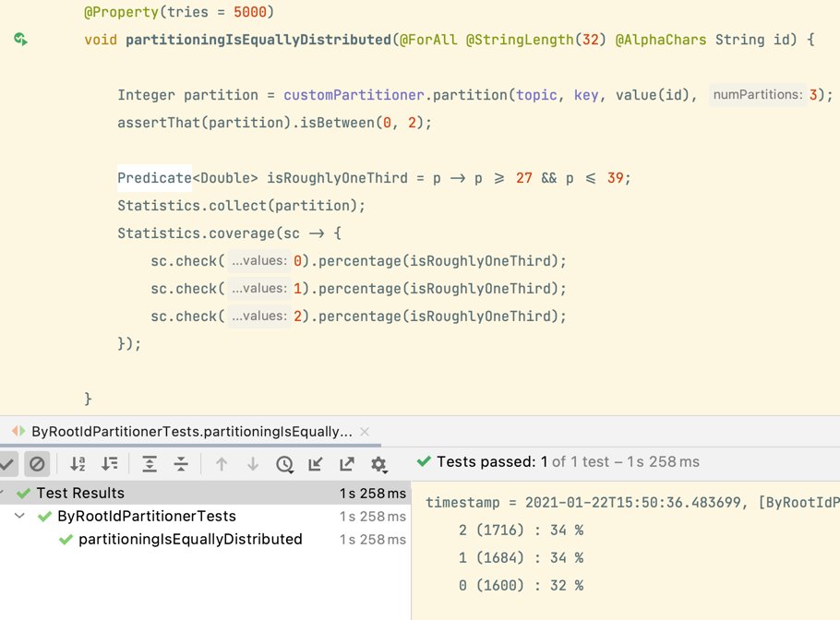
Task: Click the assertThat(partition) call
Action: point(204,123)
